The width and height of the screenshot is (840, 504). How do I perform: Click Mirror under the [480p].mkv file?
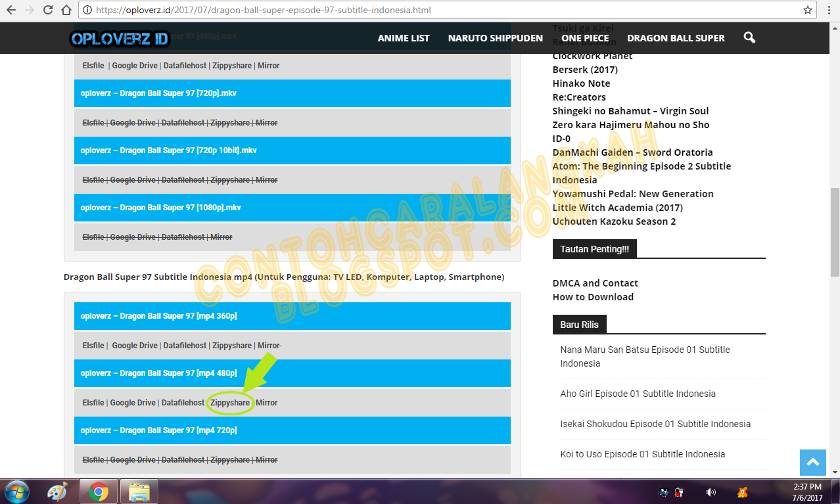(269, 66)
